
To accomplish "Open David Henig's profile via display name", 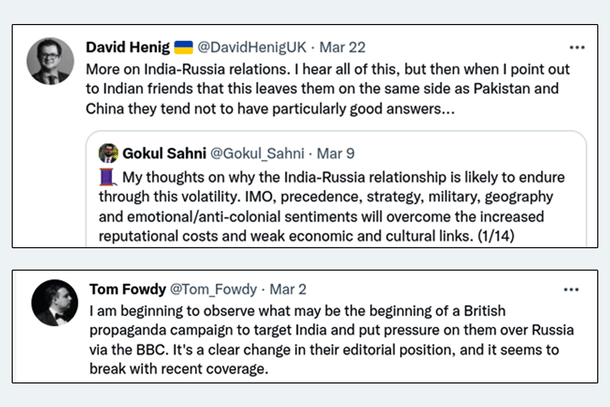I will point(128,47).
